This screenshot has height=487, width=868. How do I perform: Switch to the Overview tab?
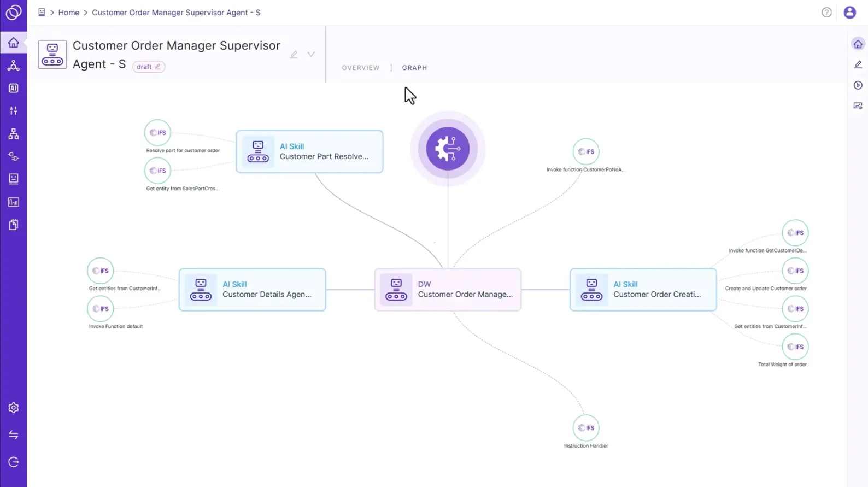(x=361, y=68)
